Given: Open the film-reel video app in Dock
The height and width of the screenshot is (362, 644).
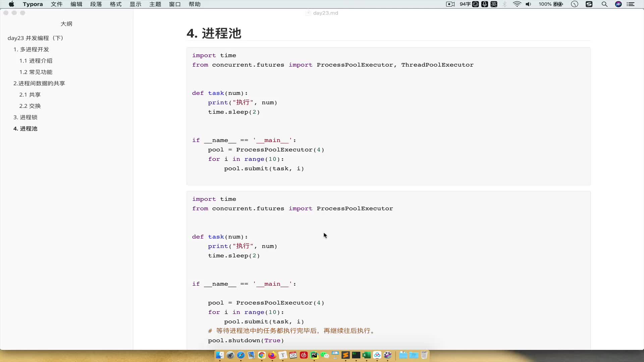Looking at the screenshot, I should click(x=388, y=355).
